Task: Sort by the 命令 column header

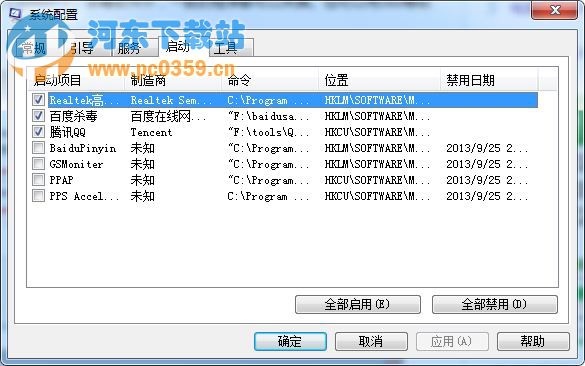Action: (x=270, y=80)
